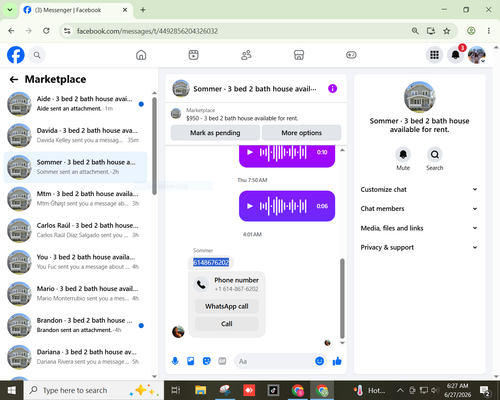The height and width of the screenshot is (400, 500).
Task: Click the conversation list scrollbar
Action: [x=154, y=147]
